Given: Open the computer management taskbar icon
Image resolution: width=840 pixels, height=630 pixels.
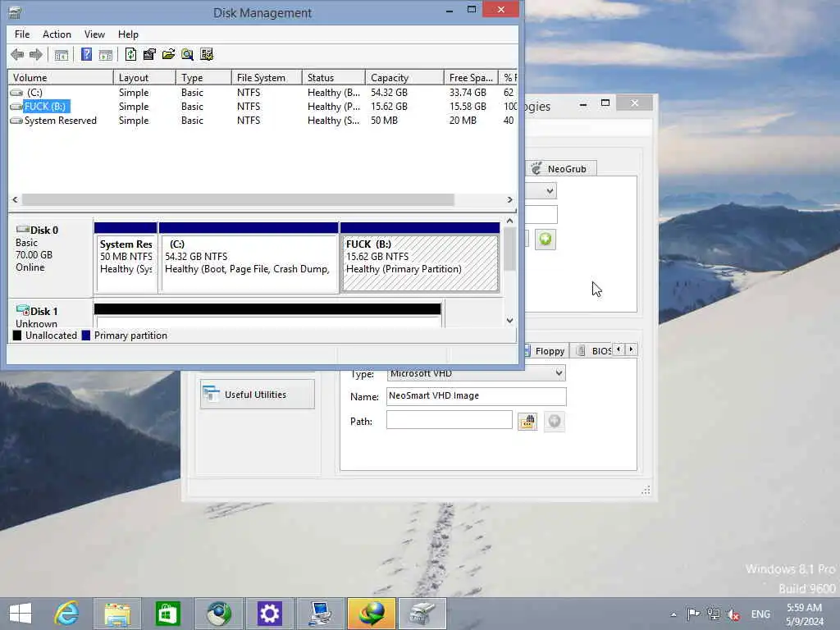Looking at the screenshot, I should (320, 614).
